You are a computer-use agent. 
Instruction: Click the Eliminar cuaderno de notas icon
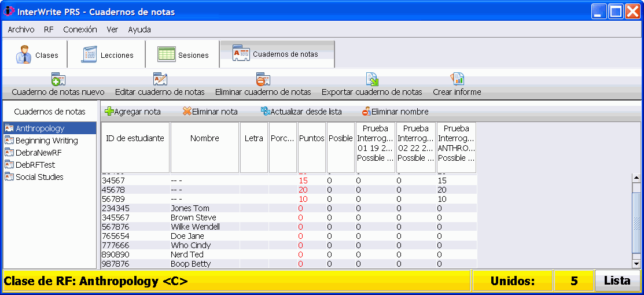pyautogui.click(x=263, y=79)
